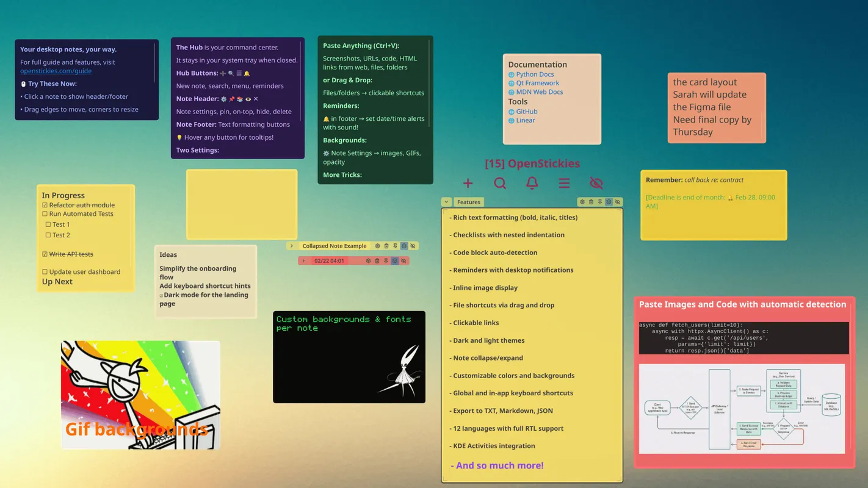Check the Update user dashboard checkbox
868x488 pixels.
click(45, 271)
